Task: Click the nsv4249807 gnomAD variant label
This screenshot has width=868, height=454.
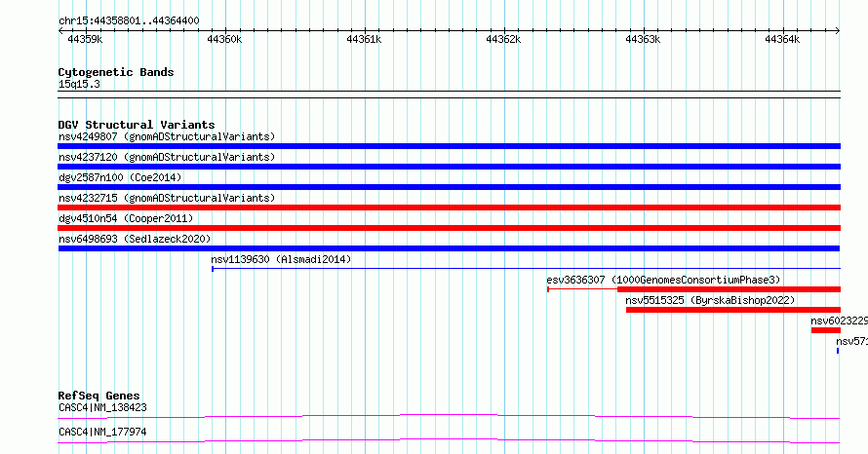Action: (167, 136)
